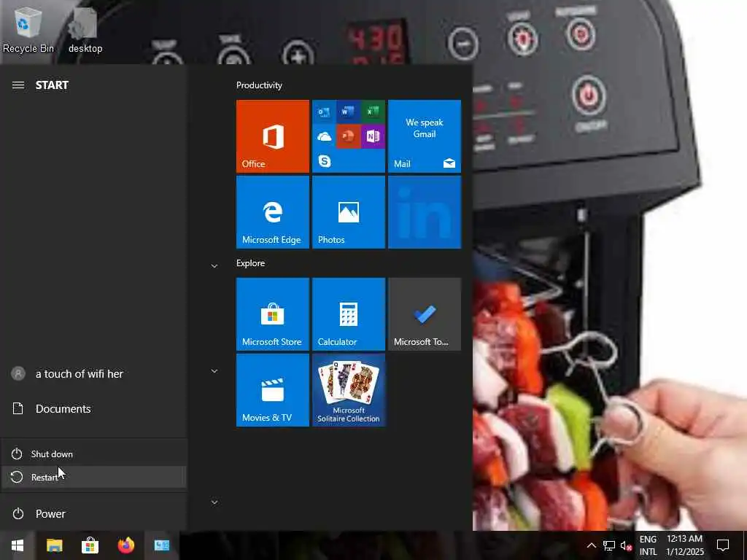Open the Skype icon in the Office apps tile
This screenshot has height=560, width=747.
[325, 161]
